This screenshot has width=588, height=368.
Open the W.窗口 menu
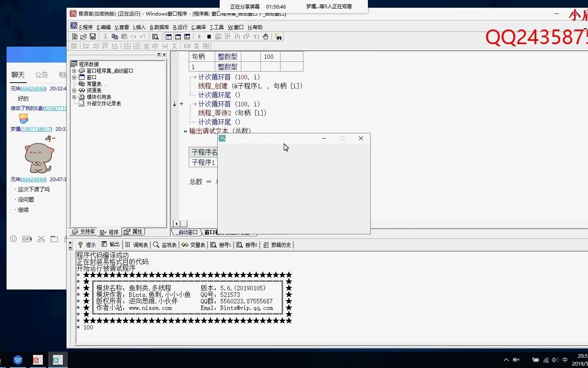(x=236, y=27)
